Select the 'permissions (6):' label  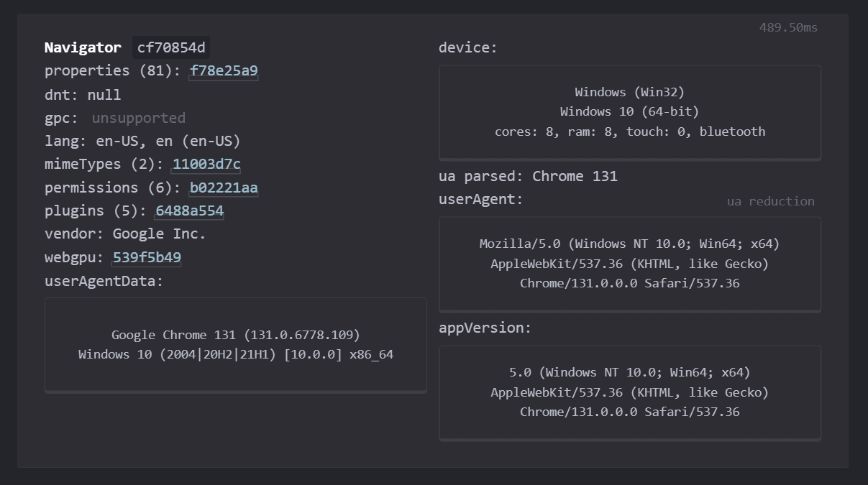tap(113, 188)
